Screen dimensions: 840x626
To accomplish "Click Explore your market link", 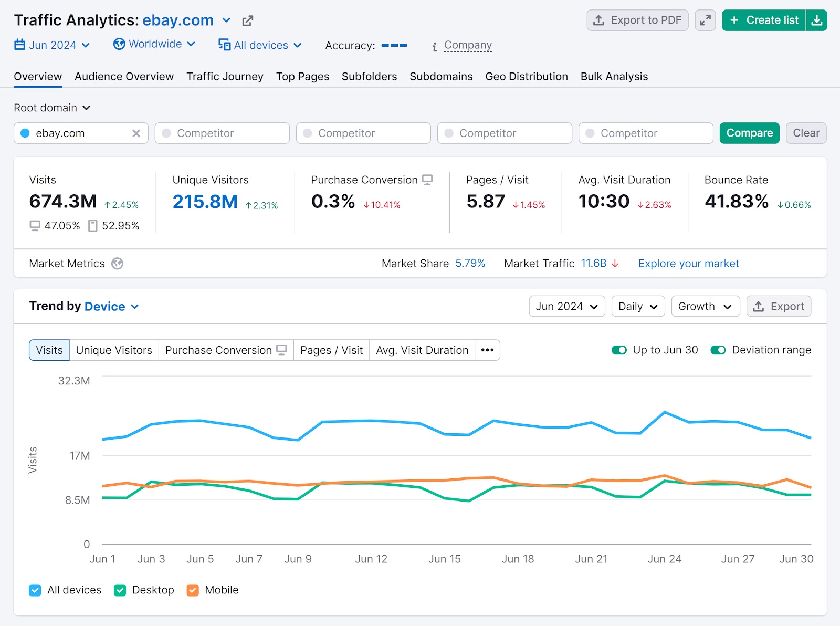I will pos(688,264).
